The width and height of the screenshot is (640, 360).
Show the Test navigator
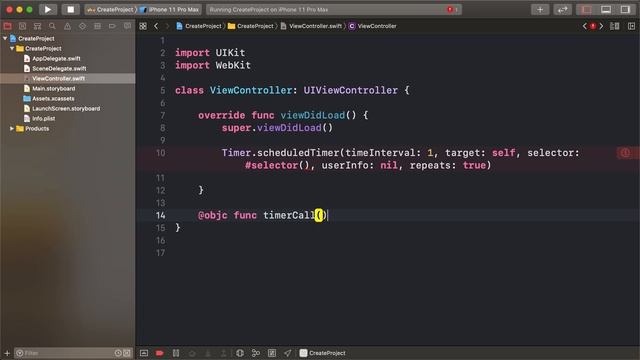click(x=82, y=26)
